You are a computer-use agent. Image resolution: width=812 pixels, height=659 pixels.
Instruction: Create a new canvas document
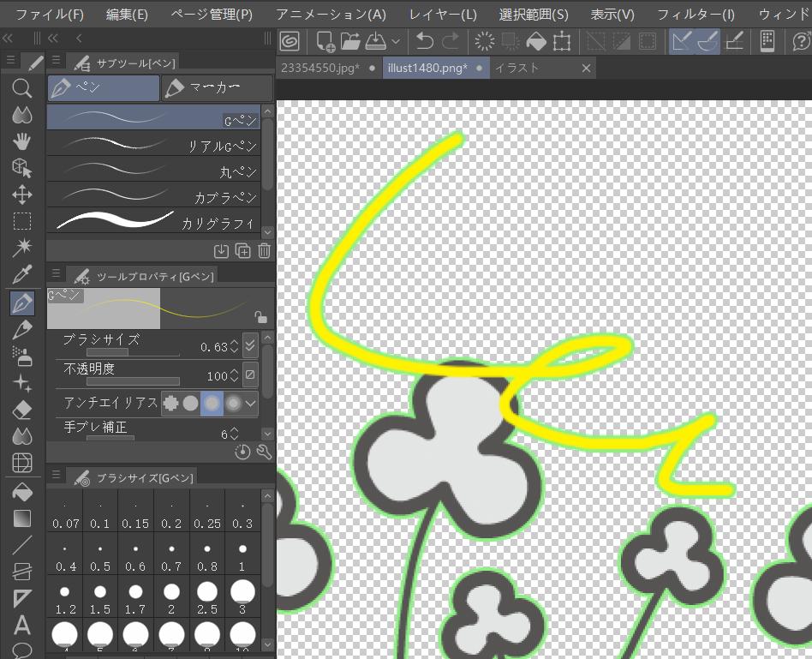pos(325,41)
